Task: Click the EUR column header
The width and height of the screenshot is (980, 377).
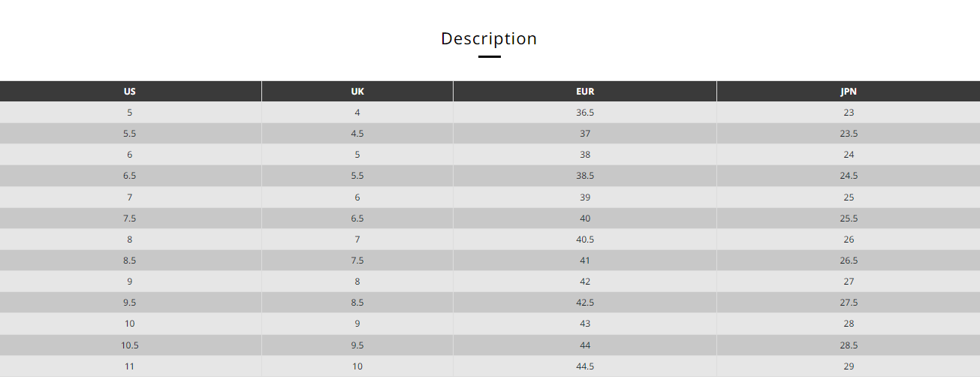Action: click(585, 92)
